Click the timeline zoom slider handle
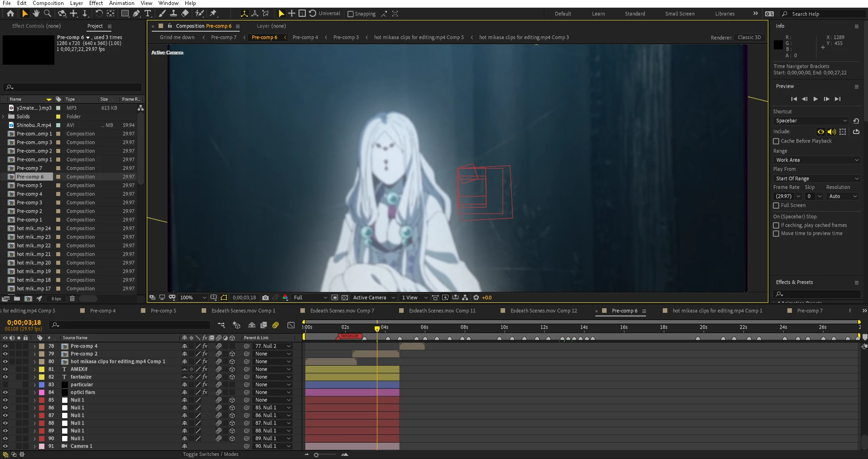The image size is (868, 459). pos(316,455)
